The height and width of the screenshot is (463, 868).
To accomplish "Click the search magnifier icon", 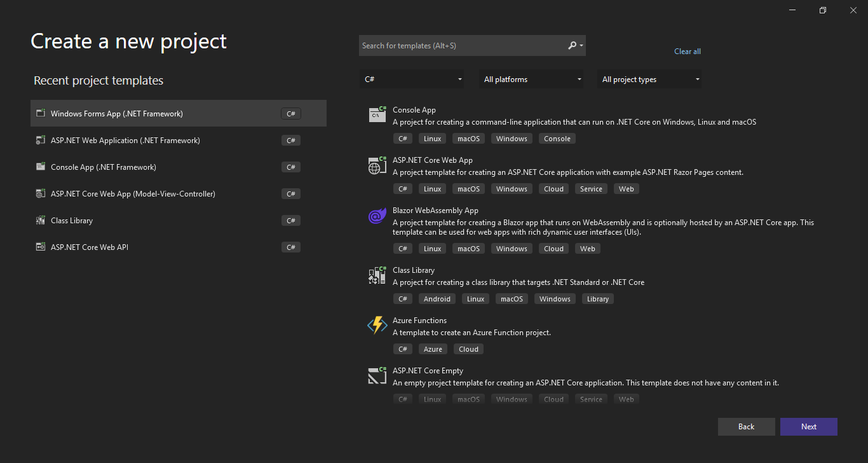I will coord(572,45).
